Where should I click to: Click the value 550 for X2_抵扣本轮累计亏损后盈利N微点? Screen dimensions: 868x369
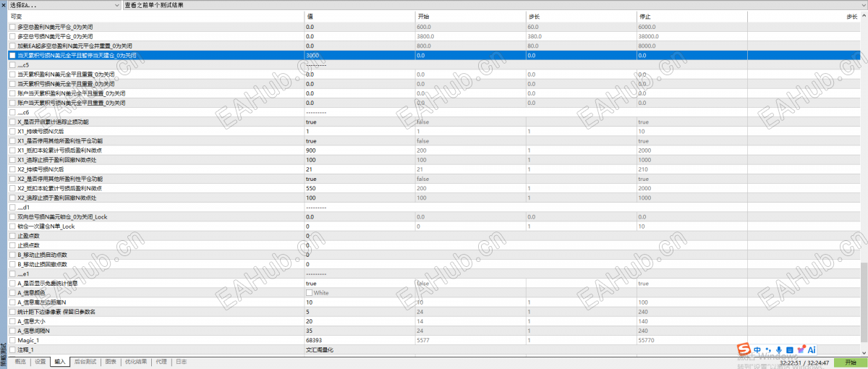[x=311, y=188]
